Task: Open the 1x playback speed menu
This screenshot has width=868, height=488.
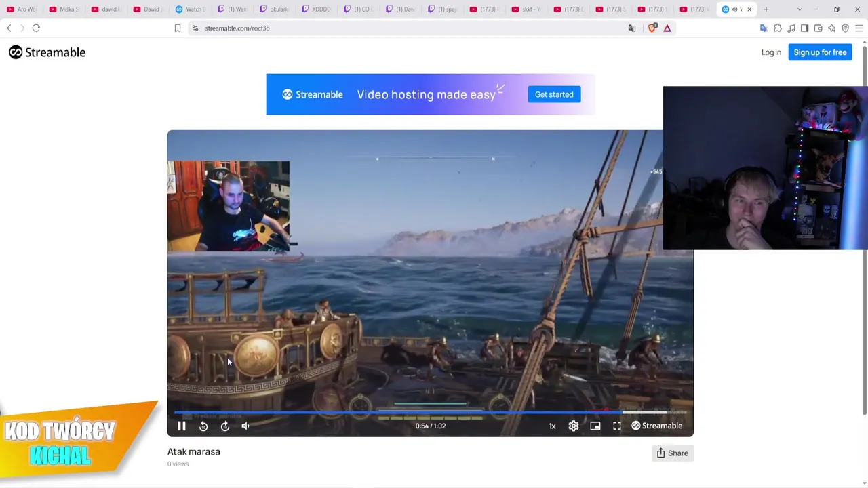Action: pyautogui.click(x=552, y=426)
